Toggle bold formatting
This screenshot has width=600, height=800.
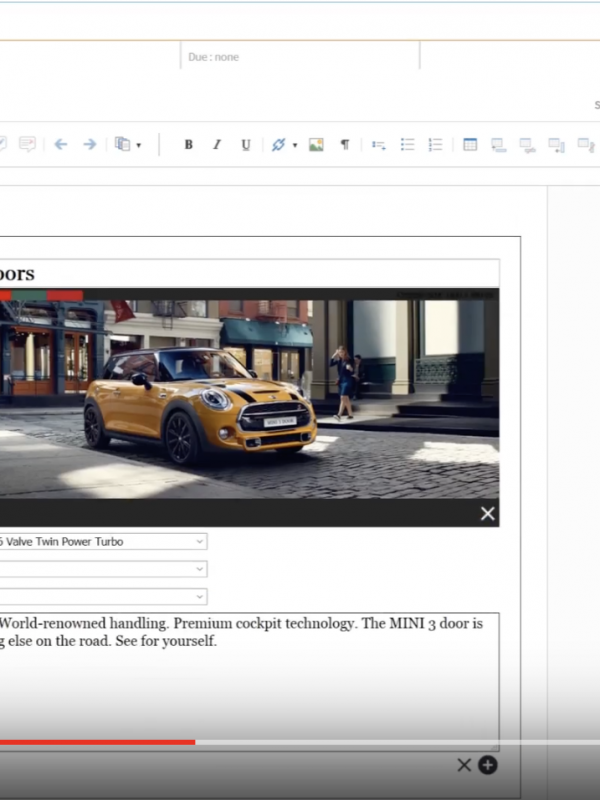[x=188, y=144]
